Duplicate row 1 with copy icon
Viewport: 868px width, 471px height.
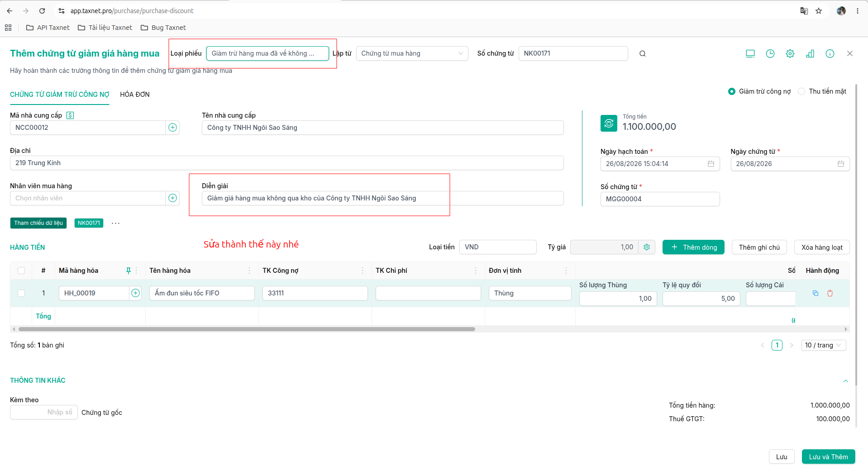click(x=815, y=293)
